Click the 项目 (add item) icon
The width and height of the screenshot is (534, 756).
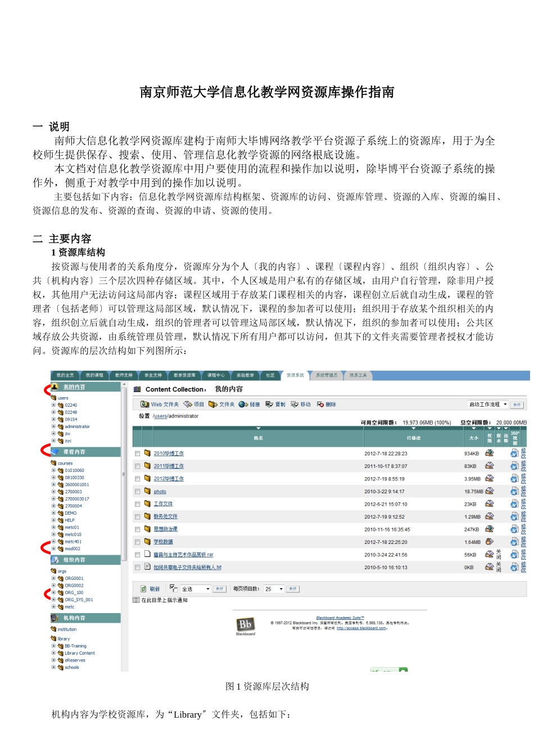188,404
